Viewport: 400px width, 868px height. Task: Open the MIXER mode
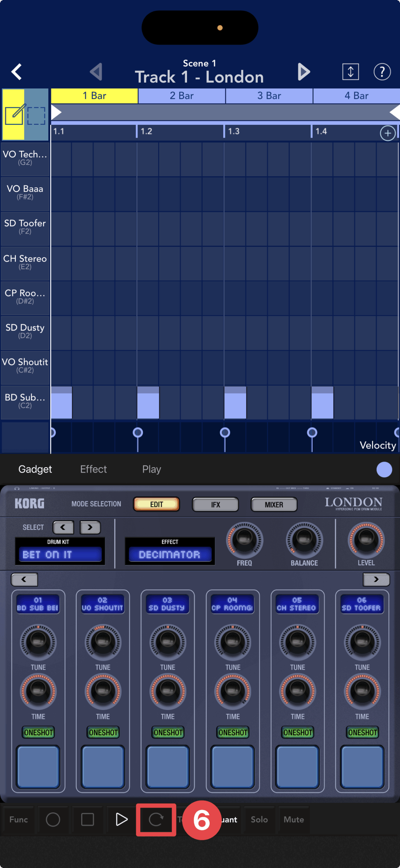coord(274,505)
